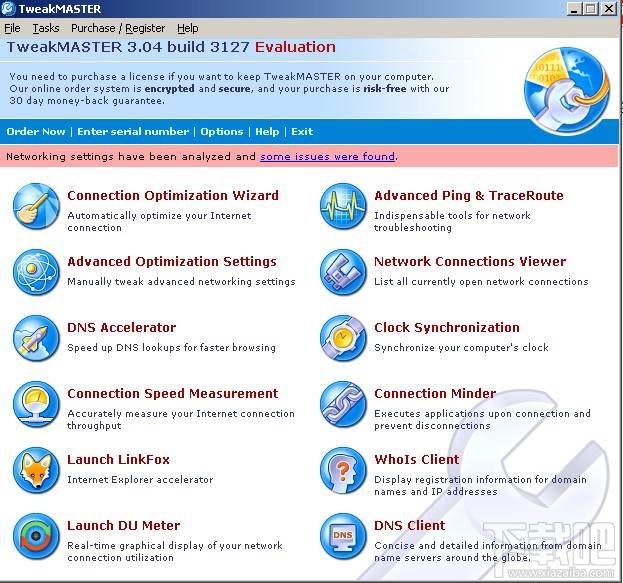This screenshot has height=583, width=623.
Task: Open Connection Optimization Wizard title
Action: (x=173, y=196)
